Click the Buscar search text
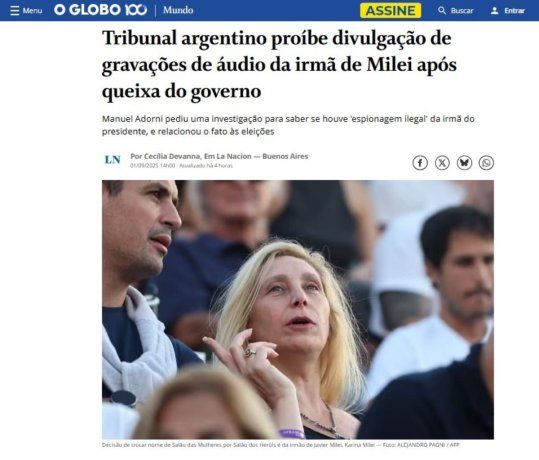This screenshot has height=460, width=539. point(462,11)
